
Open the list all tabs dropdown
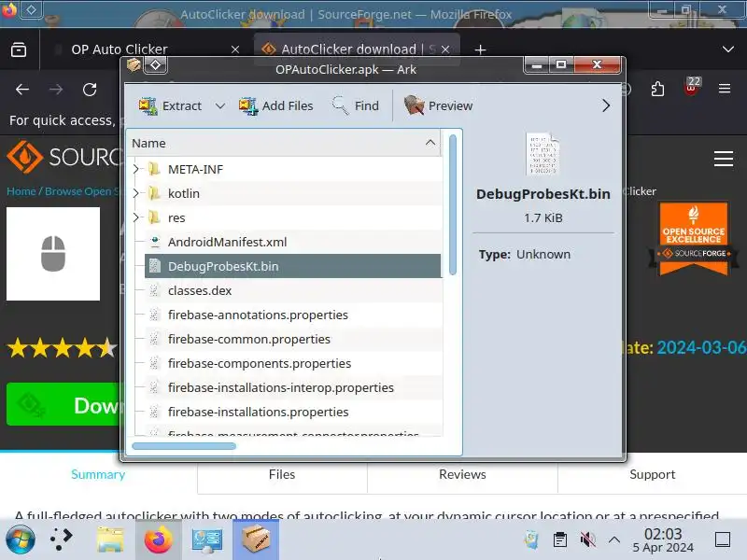(x=728, y=49)
